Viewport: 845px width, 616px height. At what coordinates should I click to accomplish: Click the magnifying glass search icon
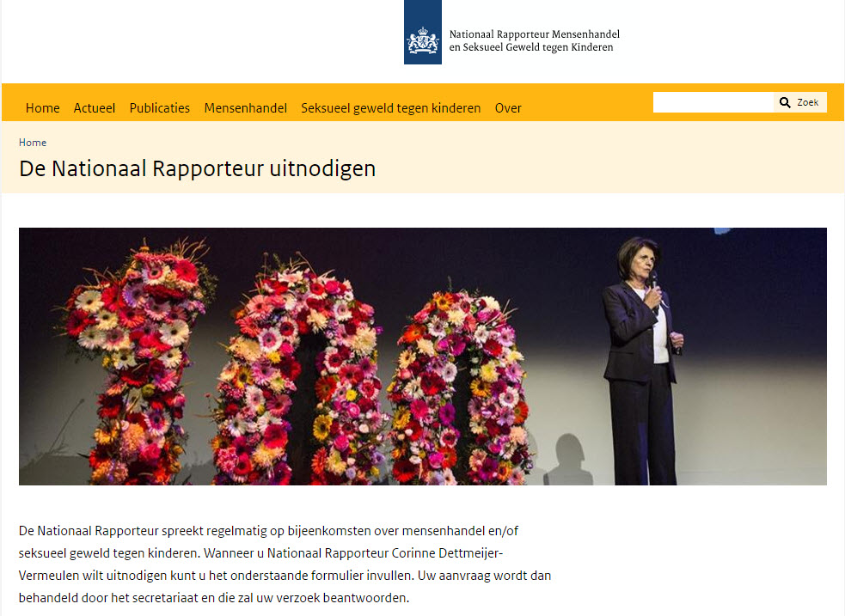785,102
